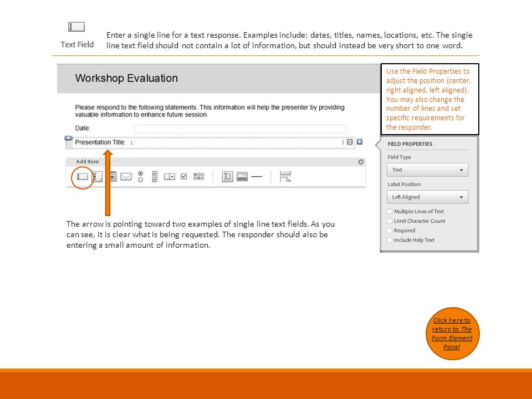The image size is (532, 399).
Task: Add a page break item
Action: click(x=285, y=176)
